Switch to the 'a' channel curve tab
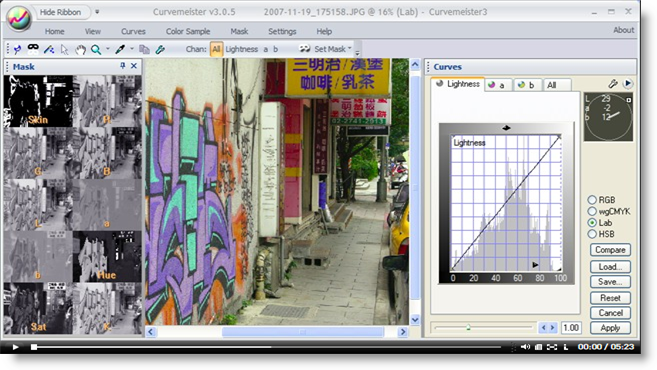 click(x=497, y=85)
